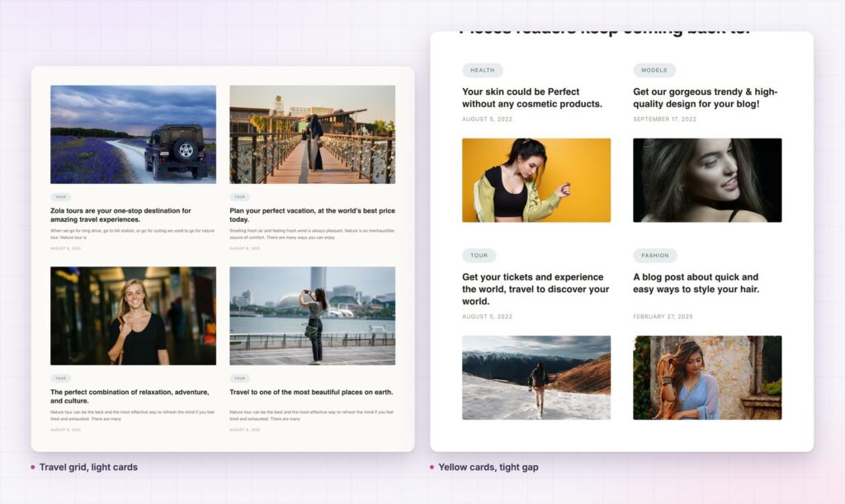The height and width of the screenshot is (504, 845).
Task: Click the date SEPTEMBER 17, 2022
Action: 664,119
